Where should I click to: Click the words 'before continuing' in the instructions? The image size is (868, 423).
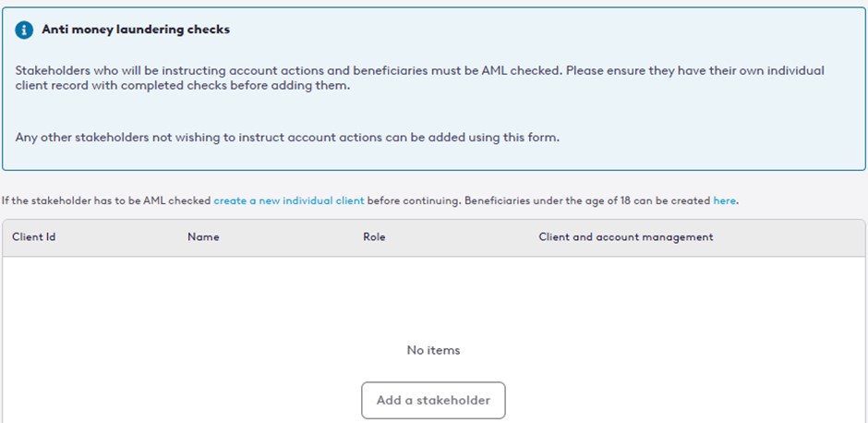(414, 200)
